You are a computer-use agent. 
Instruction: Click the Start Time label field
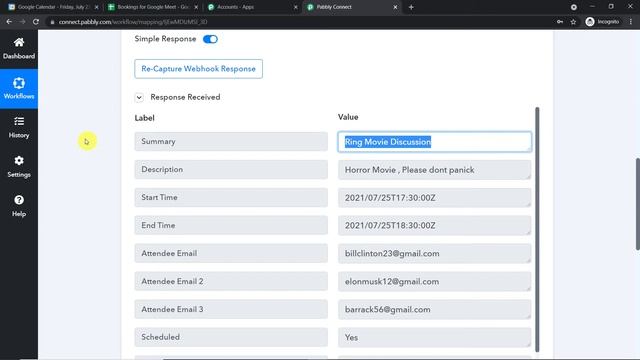click(231, 197)
